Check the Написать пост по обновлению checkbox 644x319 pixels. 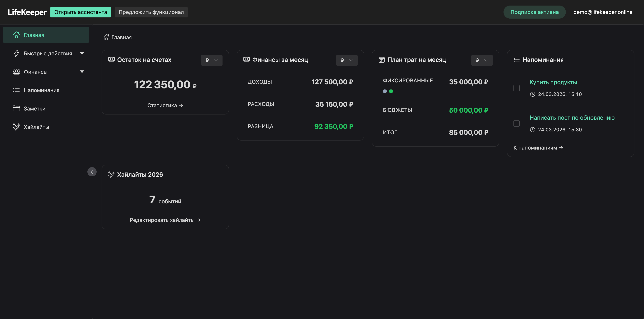[516, 123]
